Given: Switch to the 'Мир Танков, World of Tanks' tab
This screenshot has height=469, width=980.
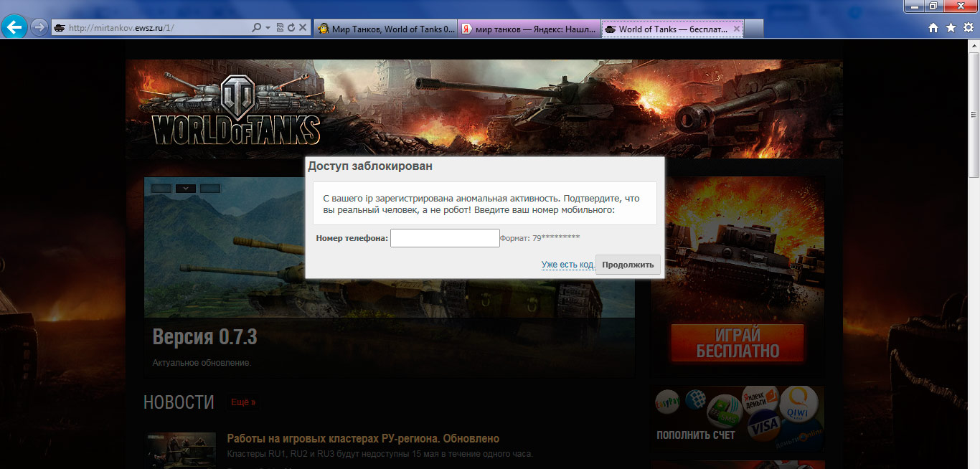Looking at the screenshot, I should pyautogui.click(x=385, y=29).
